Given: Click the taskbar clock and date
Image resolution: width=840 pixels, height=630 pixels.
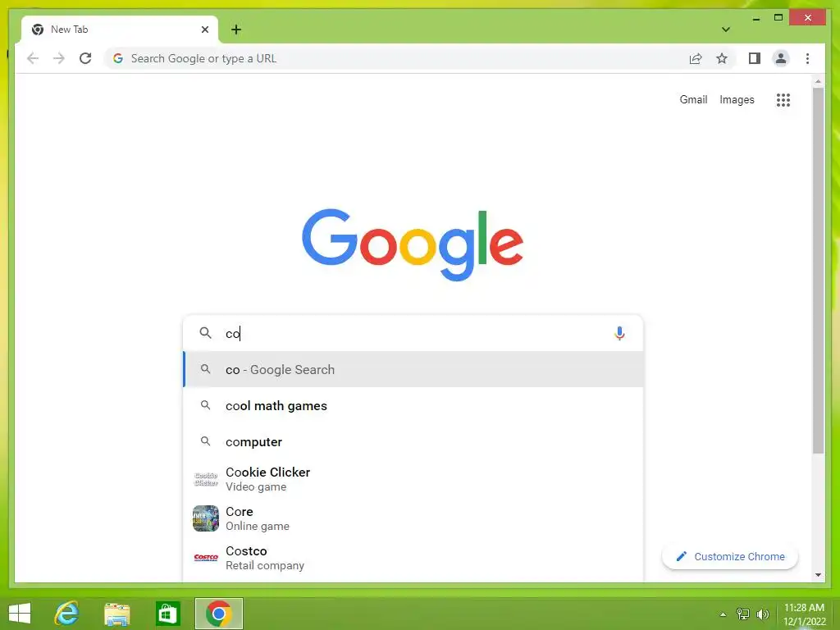Looking at the screenshot, I should 804,614.
